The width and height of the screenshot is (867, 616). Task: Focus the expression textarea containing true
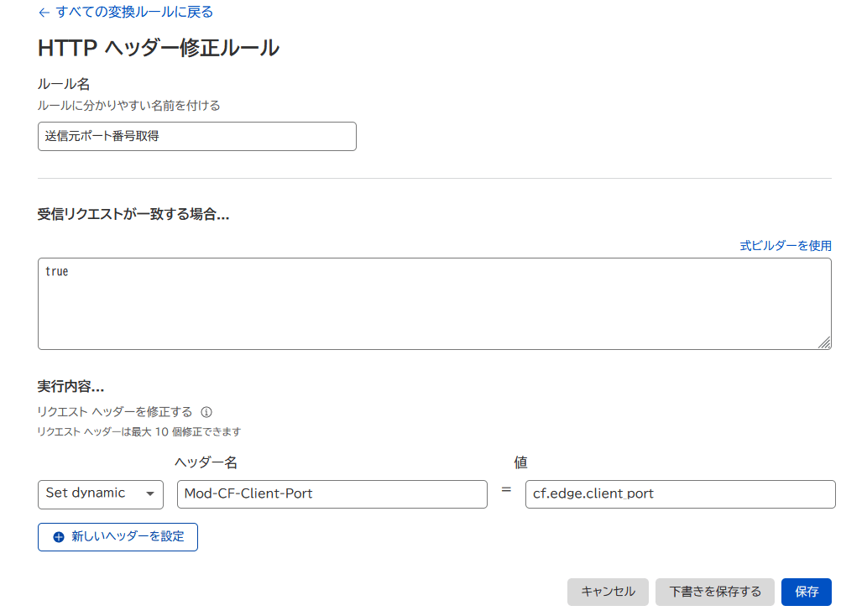click(x=435, y=304)
